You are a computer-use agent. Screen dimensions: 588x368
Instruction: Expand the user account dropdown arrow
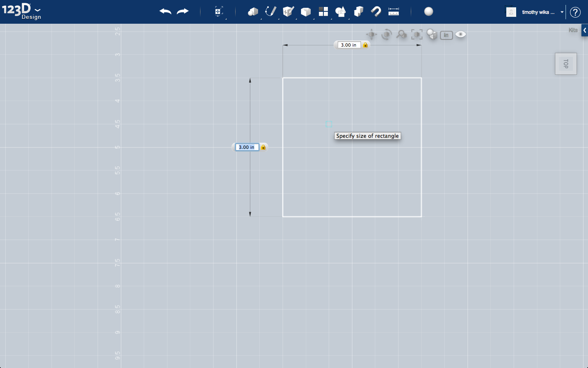point(562,12)
